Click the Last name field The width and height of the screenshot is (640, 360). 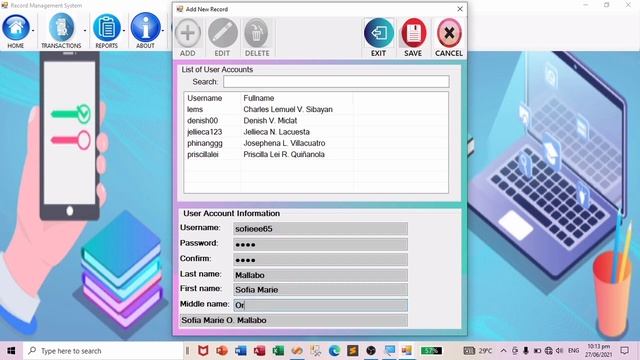[320, 275]
